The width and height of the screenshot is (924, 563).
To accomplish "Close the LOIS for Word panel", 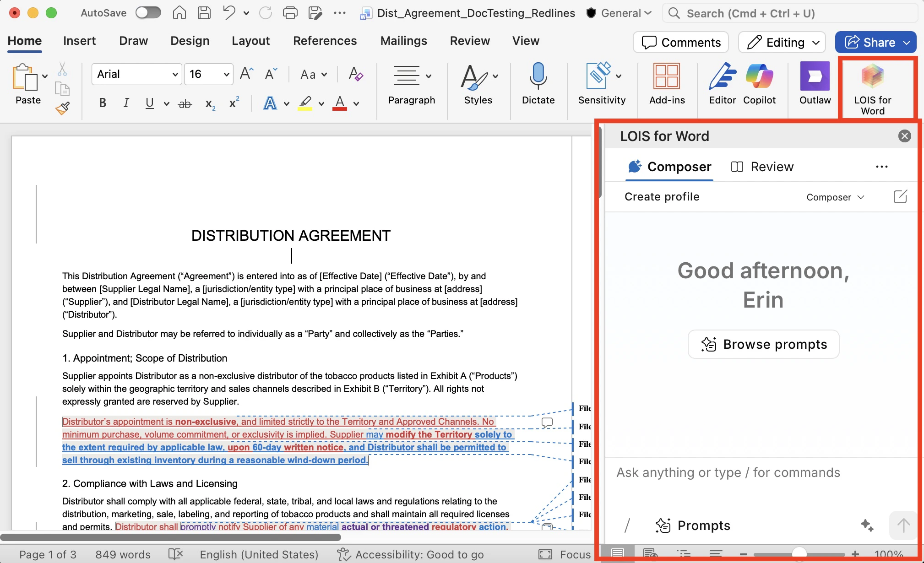I will pyautogui.click(x=904, y=136).
